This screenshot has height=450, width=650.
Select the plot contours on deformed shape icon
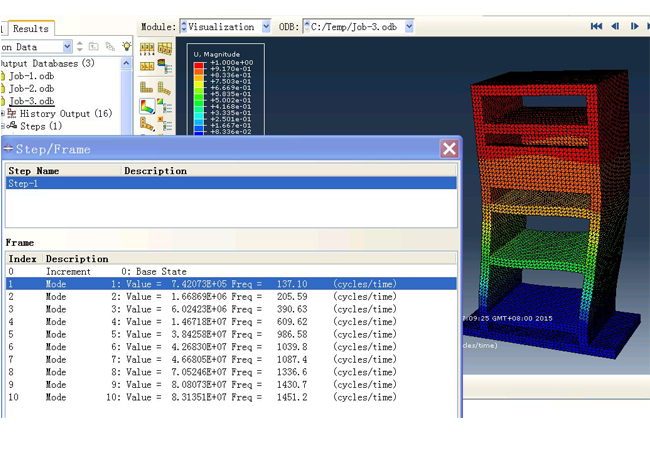click(x=148, y=105)
